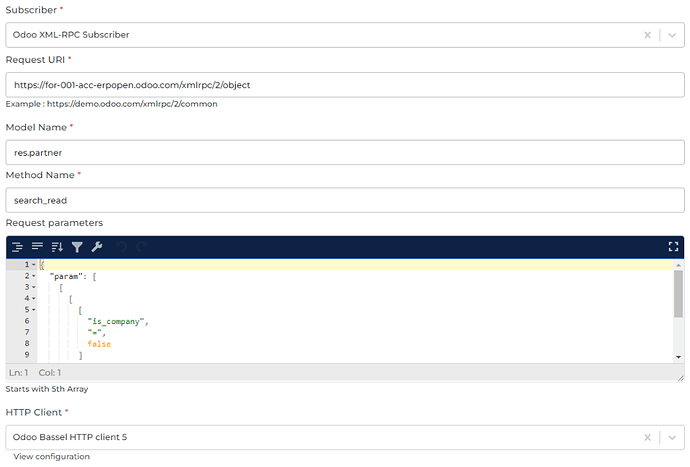Viewport: 690px width, 467px height.
Task: Click the Starts with 5th Array hint
Action: pyautogui.click(x=47, y=389)
